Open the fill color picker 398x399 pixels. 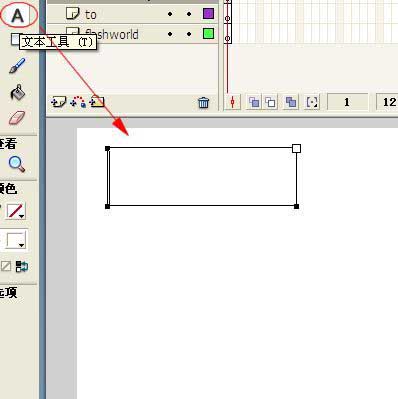point(16,240)
